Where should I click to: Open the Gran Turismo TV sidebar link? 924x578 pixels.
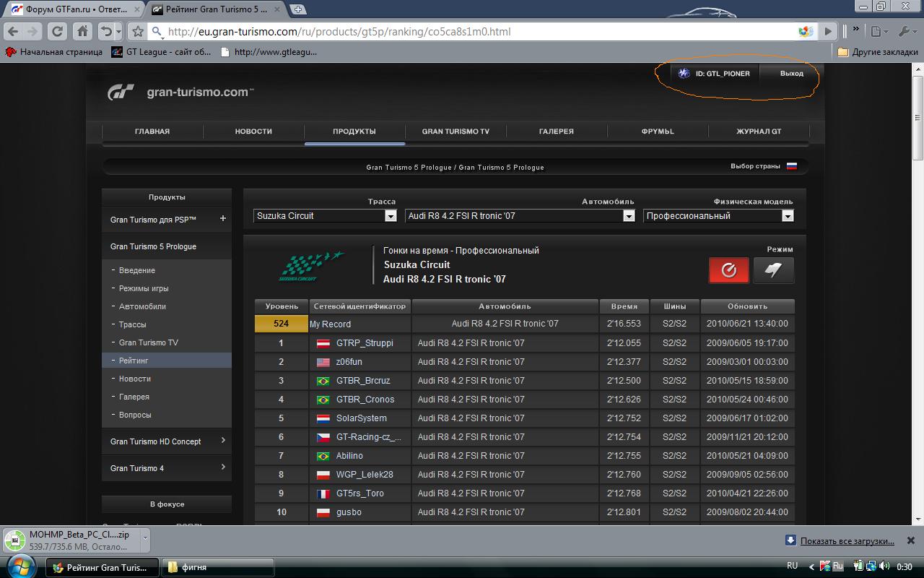[148, 342]
